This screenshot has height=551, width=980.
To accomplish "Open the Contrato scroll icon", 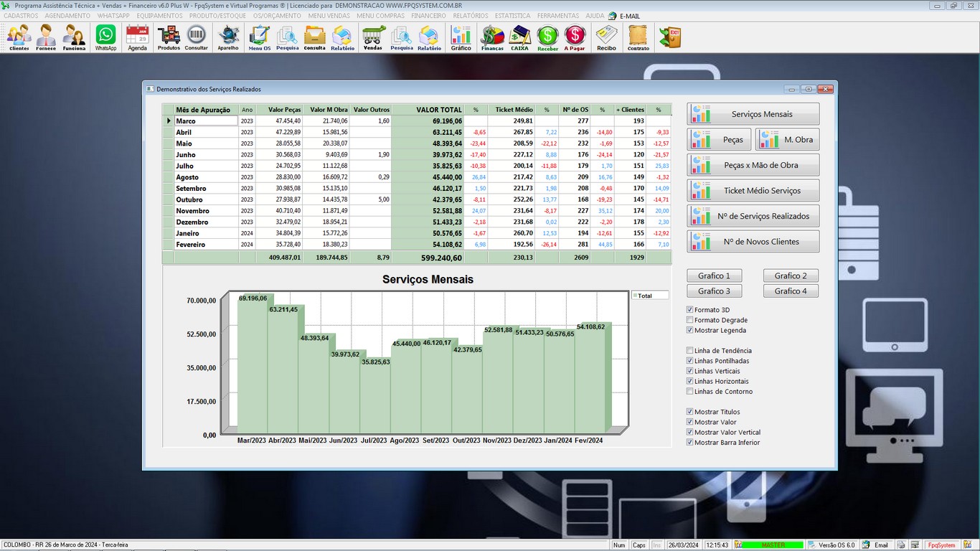I will [638, 37].
